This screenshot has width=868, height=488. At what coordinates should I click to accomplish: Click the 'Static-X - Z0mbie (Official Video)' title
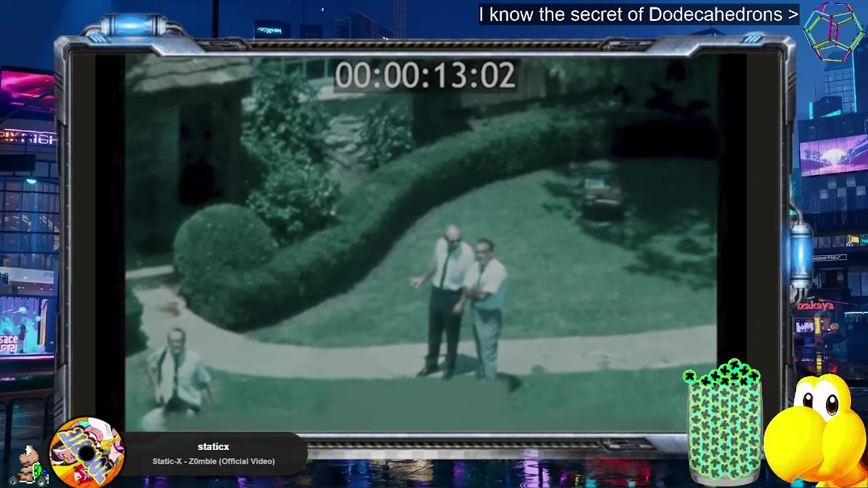pyautogui.click(x=214, y=462)
